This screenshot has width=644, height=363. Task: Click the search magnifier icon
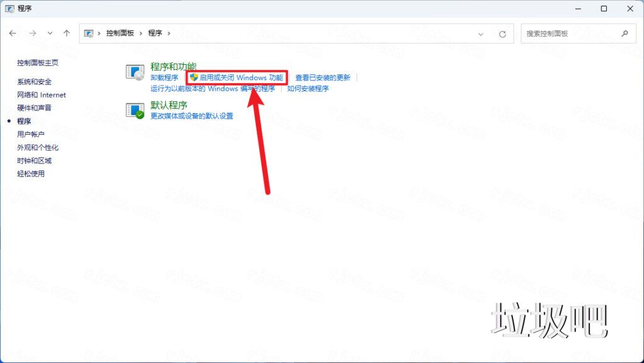click(625, 33)
